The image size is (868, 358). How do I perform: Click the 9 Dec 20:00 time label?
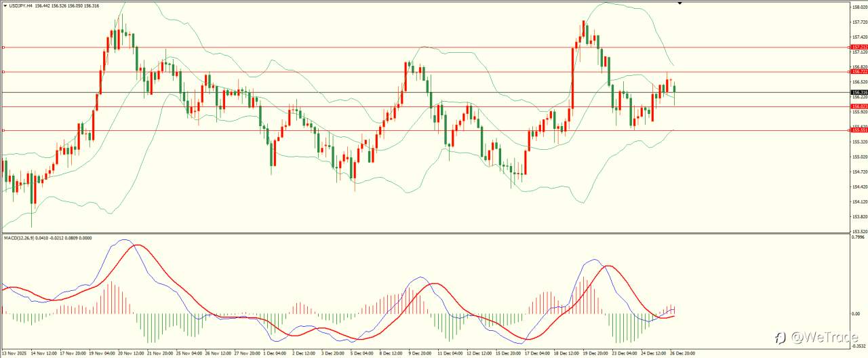pos(421,353)
